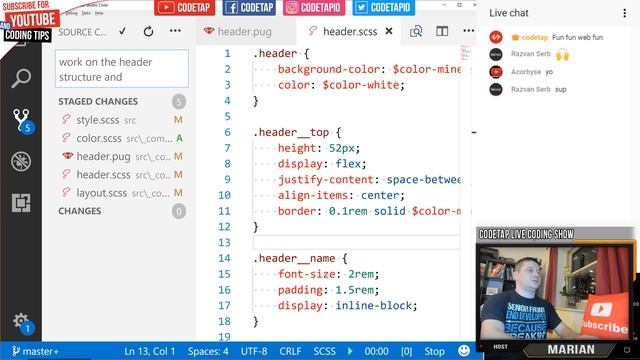640x360 pixels.
Task: Open Source Control panel more actions menu
Action: click(x=176, y=31)
